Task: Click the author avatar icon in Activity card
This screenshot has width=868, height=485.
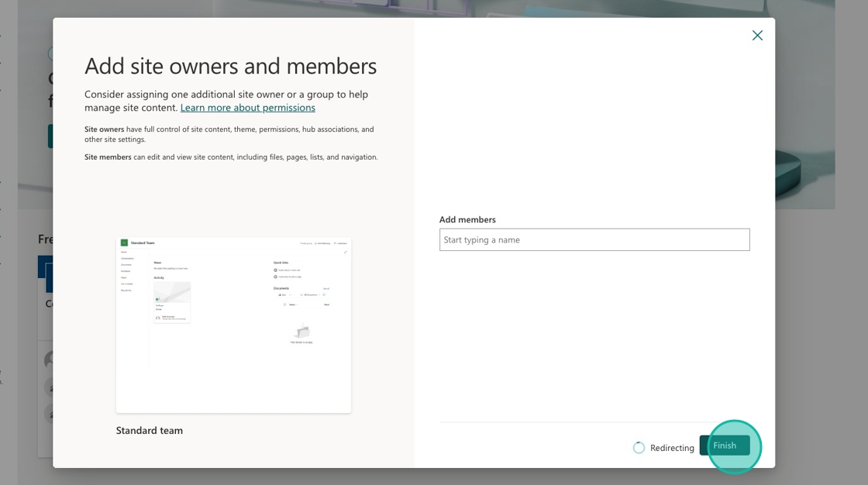Action: (158, 318)
